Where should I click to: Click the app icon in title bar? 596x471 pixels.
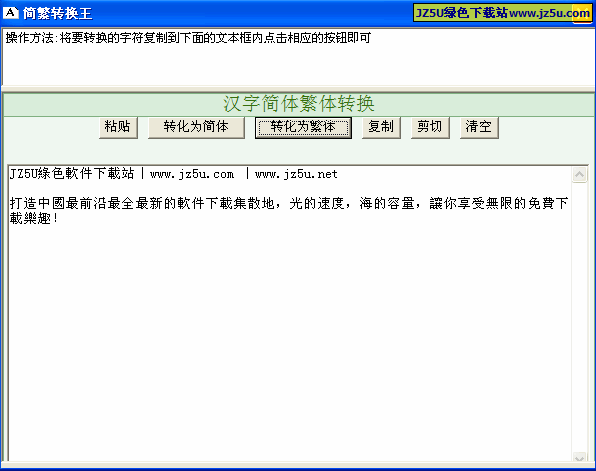10,13
